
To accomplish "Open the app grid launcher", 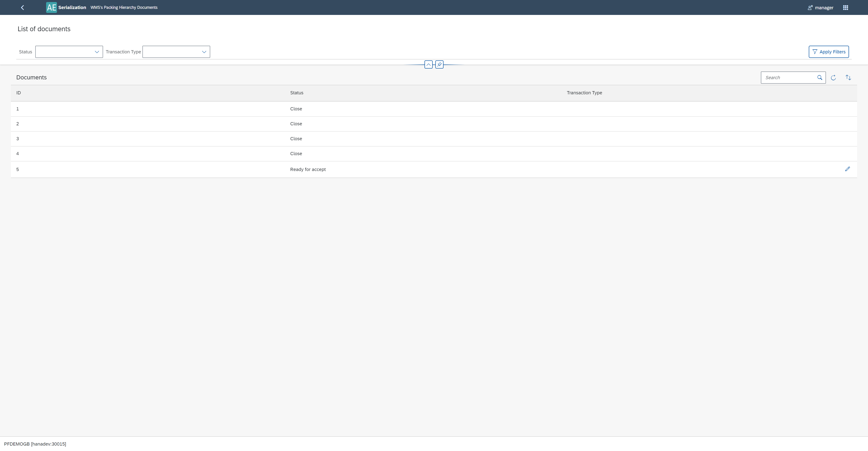I will point(845,7).
